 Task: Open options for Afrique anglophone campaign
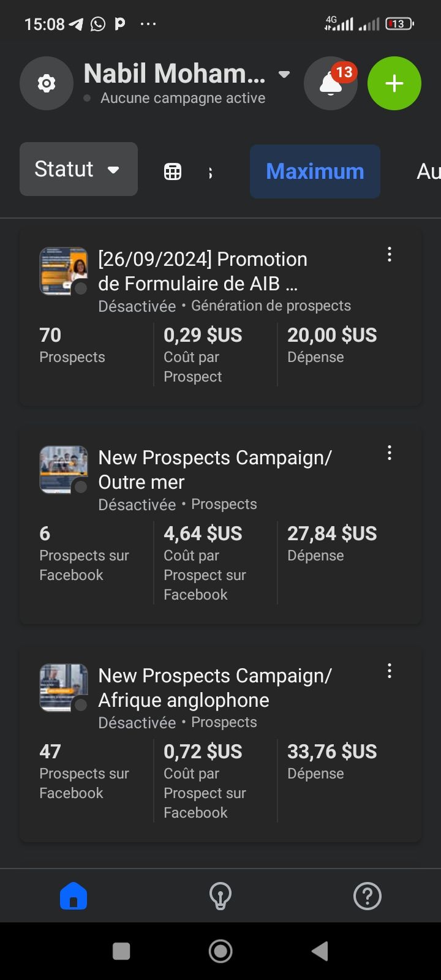point(390,671)
